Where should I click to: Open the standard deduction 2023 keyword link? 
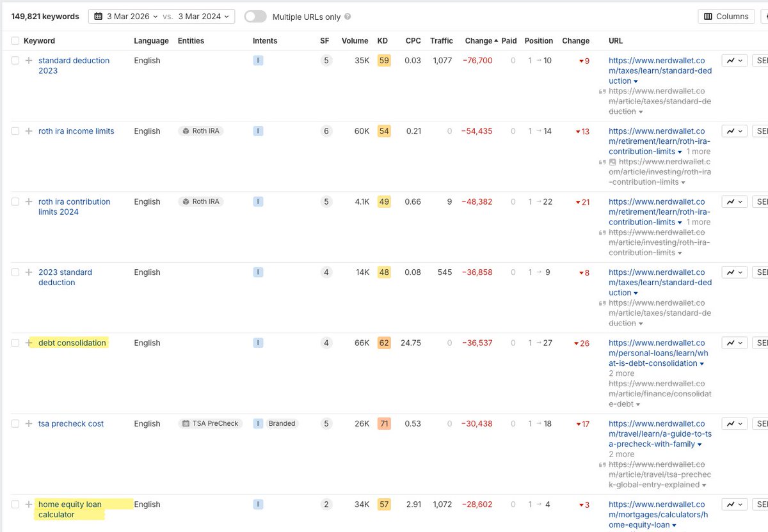(74, 66)
